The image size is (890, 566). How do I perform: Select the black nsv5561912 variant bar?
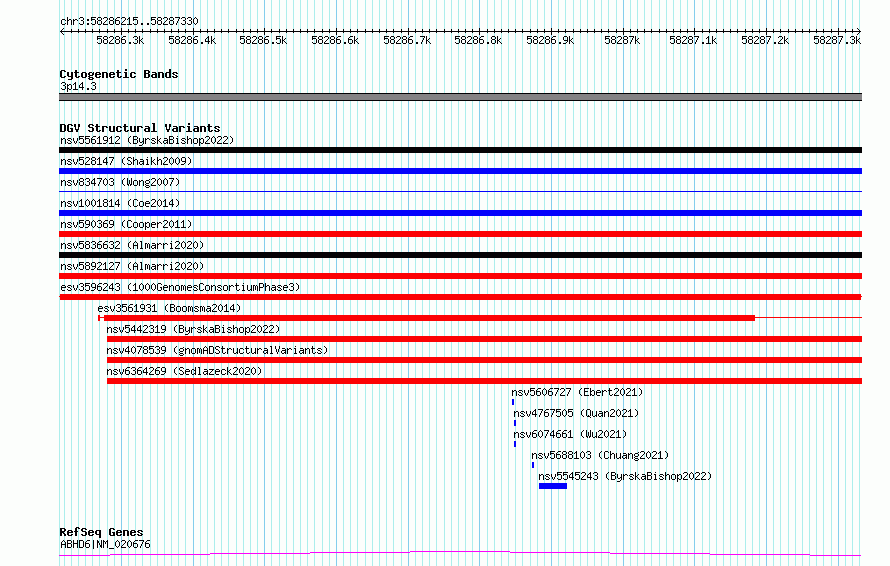click(460, 150)
